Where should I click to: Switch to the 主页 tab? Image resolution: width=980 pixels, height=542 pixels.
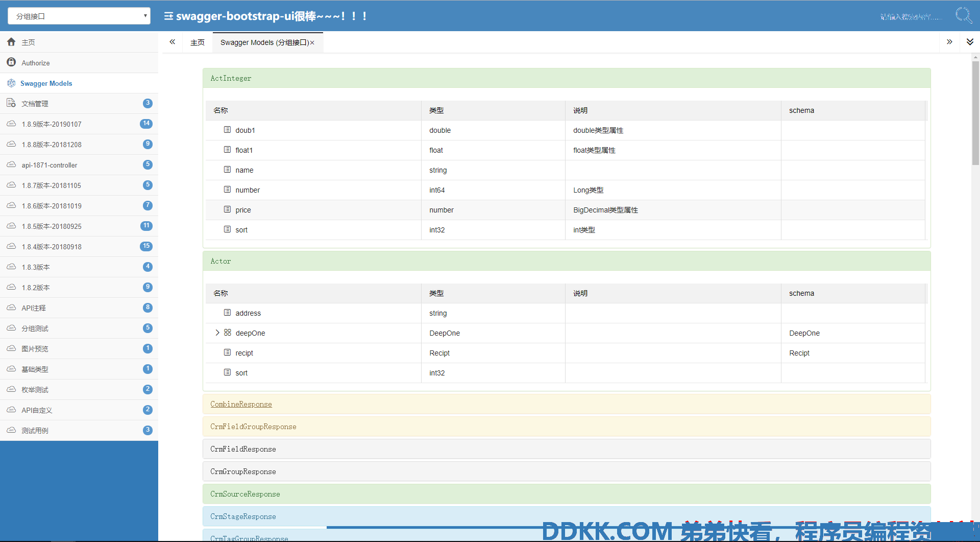point(198,42)
